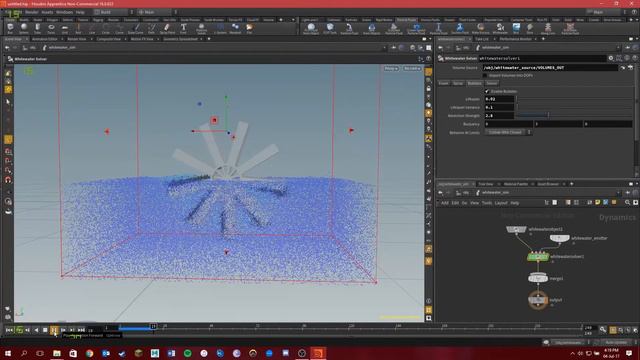Viewport: 640px width, 360px height.
Task: Toggle Import Volumes into DOPs checkbox
Action: click(485, 76)
